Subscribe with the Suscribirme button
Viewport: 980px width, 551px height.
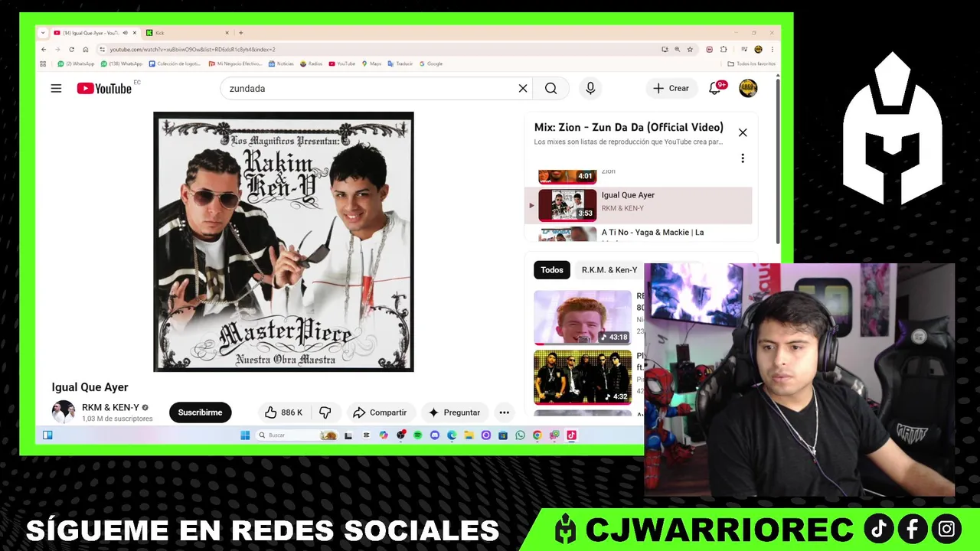coord(200,412)
